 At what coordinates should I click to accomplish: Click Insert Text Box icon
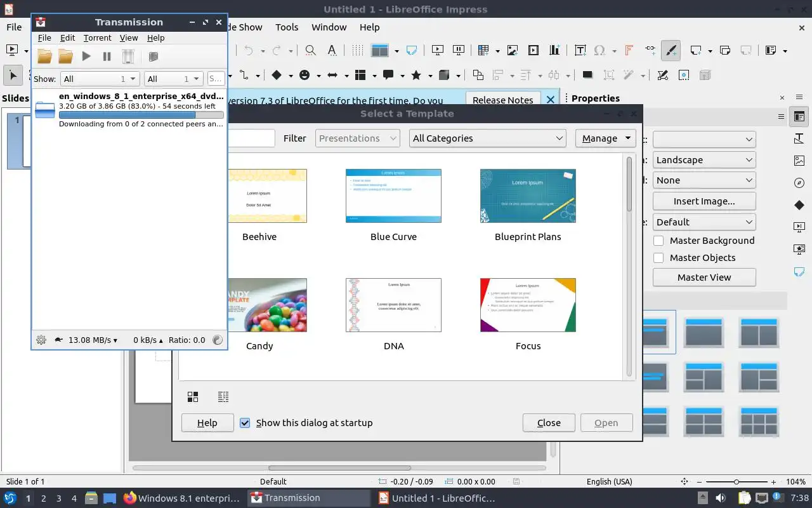point(580,50)
